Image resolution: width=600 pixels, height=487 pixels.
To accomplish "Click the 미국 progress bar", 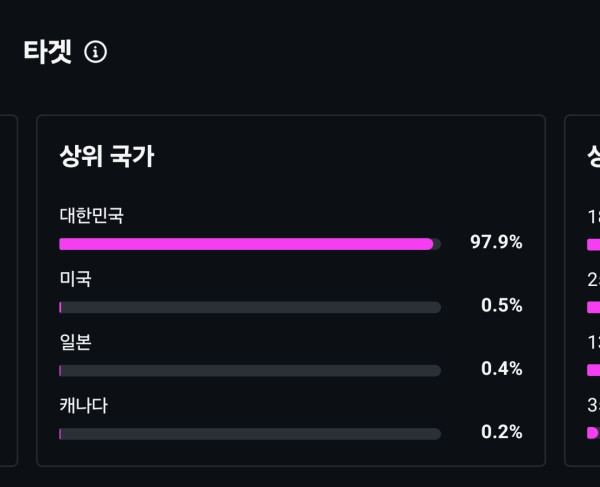I will click(250, 307).
